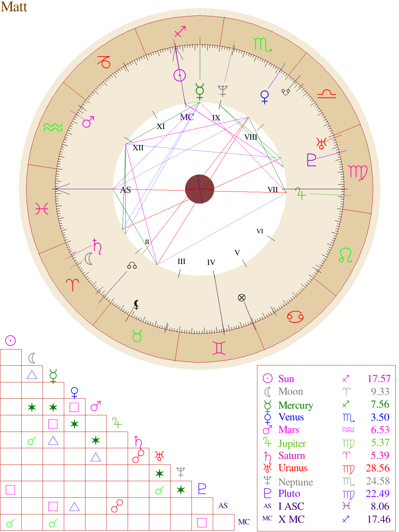Viewport: 399px width, 532px height.
Task: Select the Moon header glyph of aspect grid
Action: coord(32,358)
